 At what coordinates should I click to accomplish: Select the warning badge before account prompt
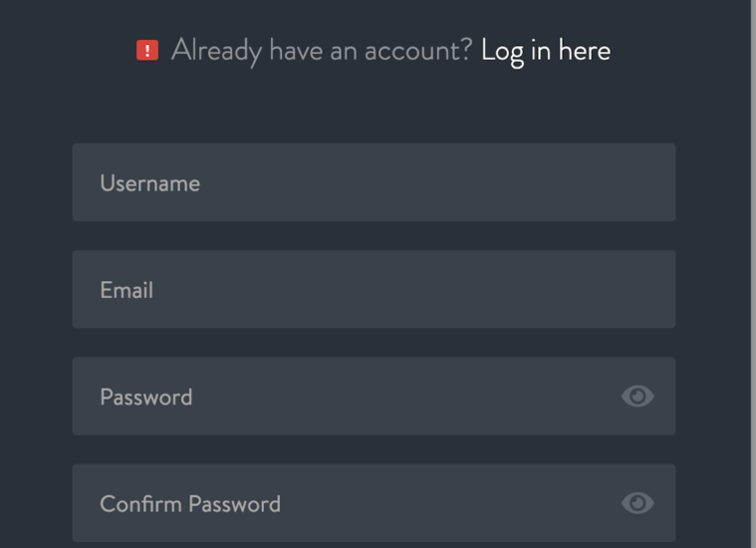tap(147, 50)
